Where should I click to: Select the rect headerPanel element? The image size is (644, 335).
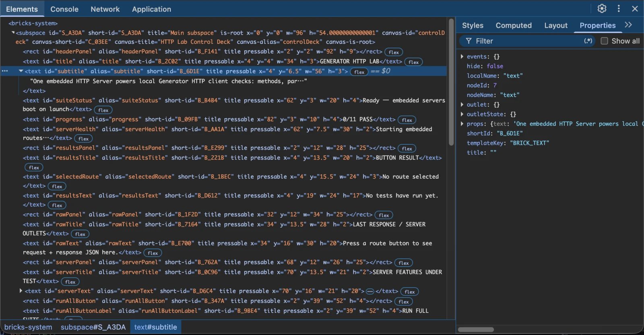click(x=202, y=51)
